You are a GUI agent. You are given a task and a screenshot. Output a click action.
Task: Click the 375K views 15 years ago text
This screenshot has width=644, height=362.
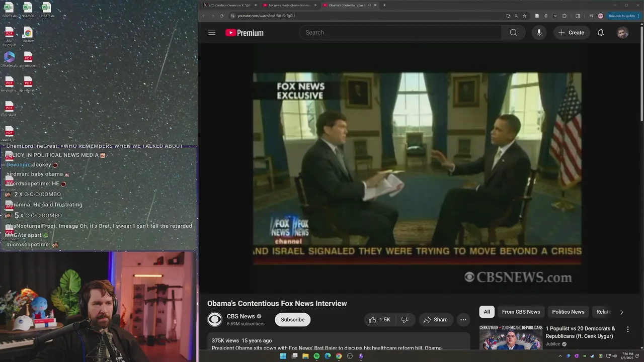point(242,340)
